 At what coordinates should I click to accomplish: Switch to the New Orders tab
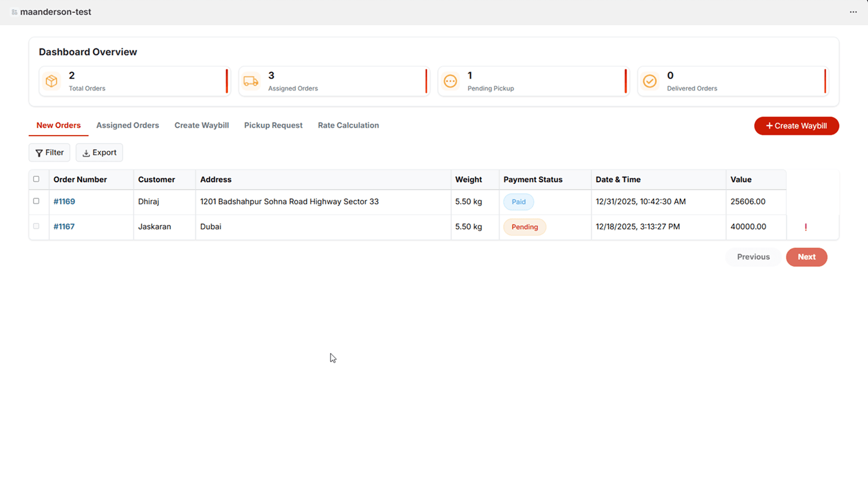(59, 125)
